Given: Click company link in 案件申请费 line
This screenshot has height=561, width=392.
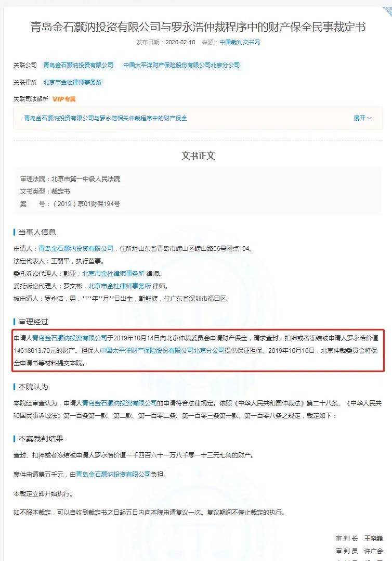Looking at the screenshot, I should pyautogui.click(x=113, y=475).
